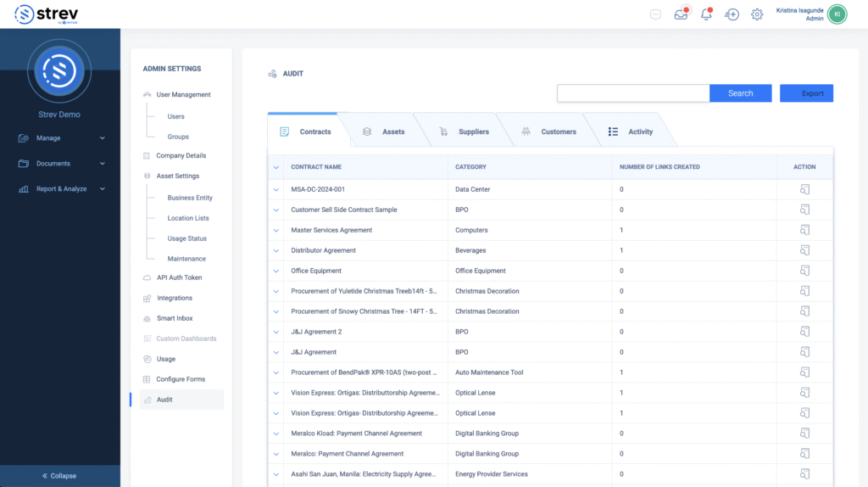Toggle the expand-all chevron in table header
Image resolution: width=868 pixels, height=487 pixels.
[276, 167]
